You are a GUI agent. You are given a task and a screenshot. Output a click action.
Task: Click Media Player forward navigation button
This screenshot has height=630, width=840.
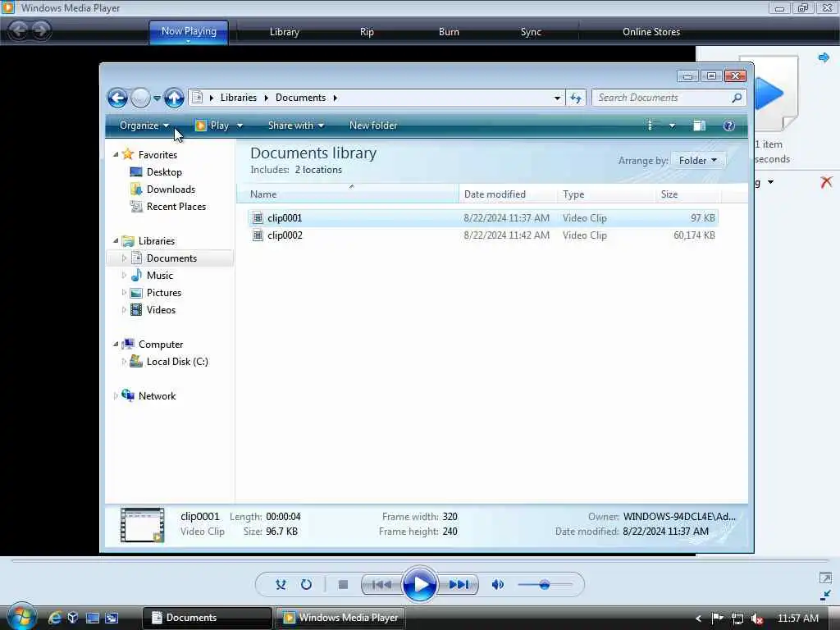pos(41,30)
